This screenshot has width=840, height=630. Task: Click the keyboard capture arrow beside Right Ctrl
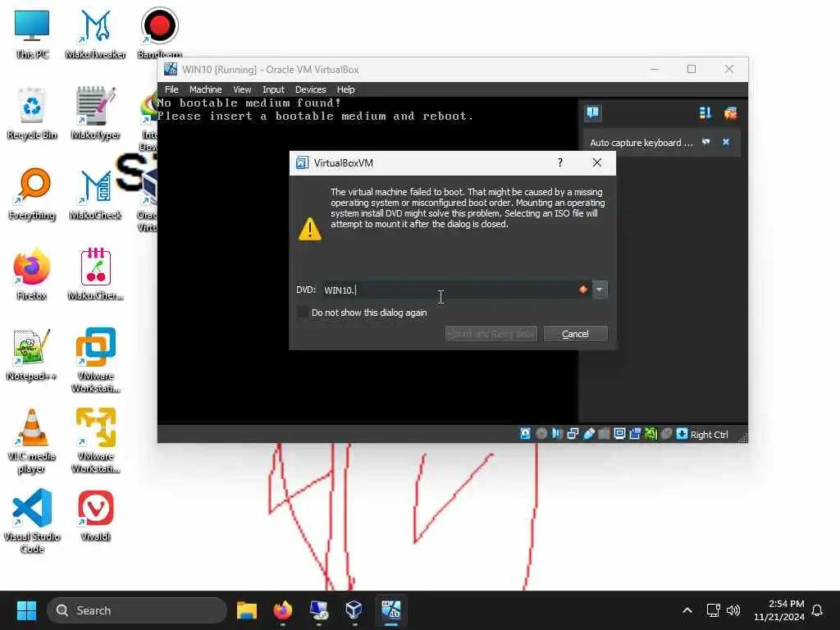682,434
